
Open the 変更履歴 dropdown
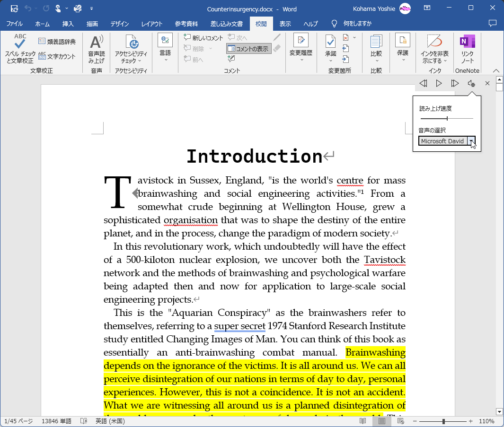[301, 49]
